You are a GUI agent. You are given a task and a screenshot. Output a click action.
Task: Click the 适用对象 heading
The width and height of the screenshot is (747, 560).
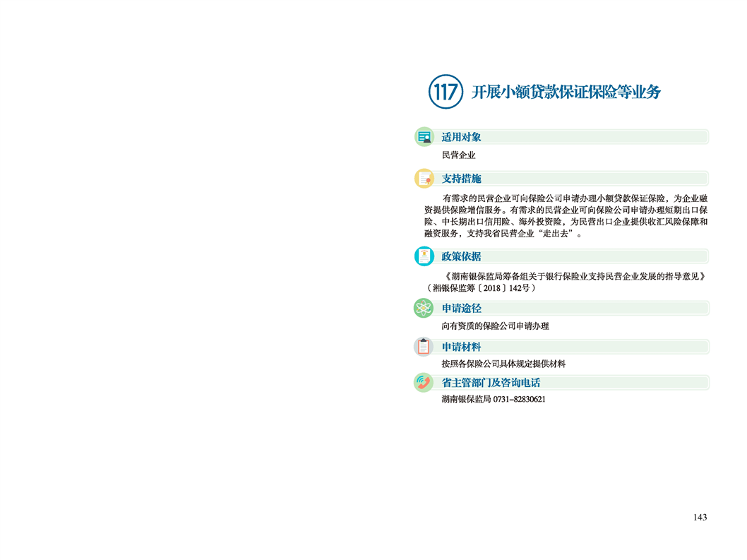pos(461,137)
